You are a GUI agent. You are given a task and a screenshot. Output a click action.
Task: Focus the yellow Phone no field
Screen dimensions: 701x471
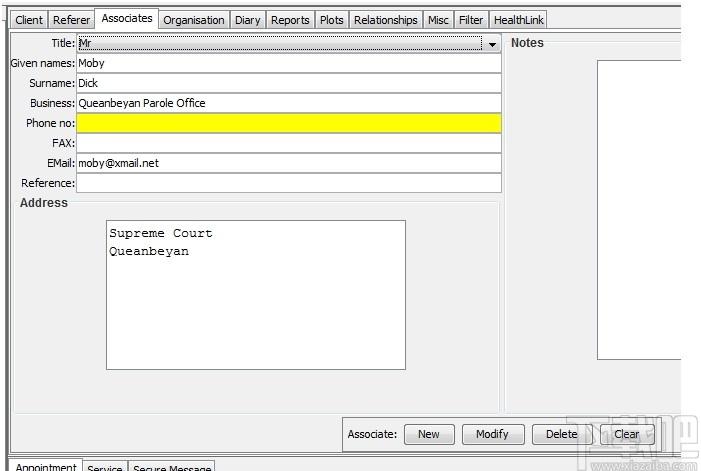coord(289,123)
